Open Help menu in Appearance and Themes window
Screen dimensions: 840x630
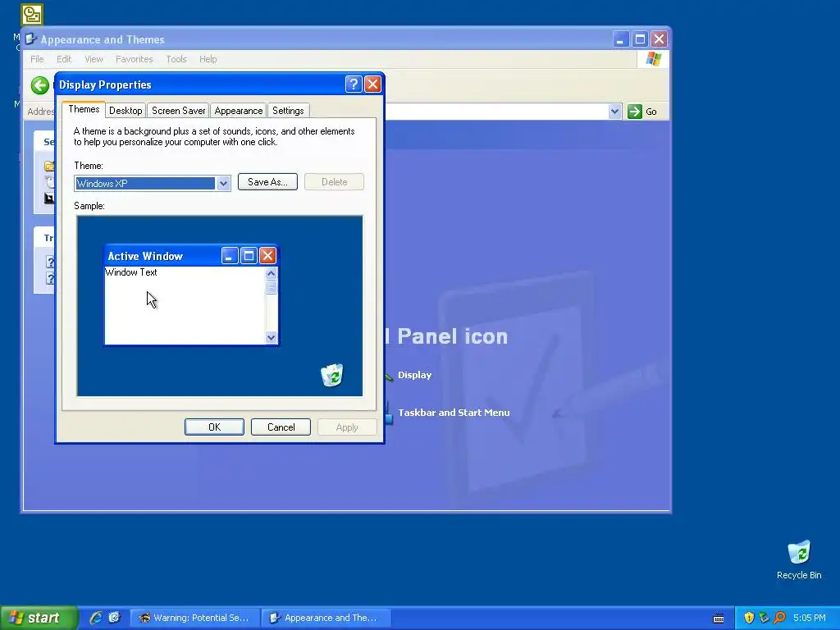click(x=208, y=59)
